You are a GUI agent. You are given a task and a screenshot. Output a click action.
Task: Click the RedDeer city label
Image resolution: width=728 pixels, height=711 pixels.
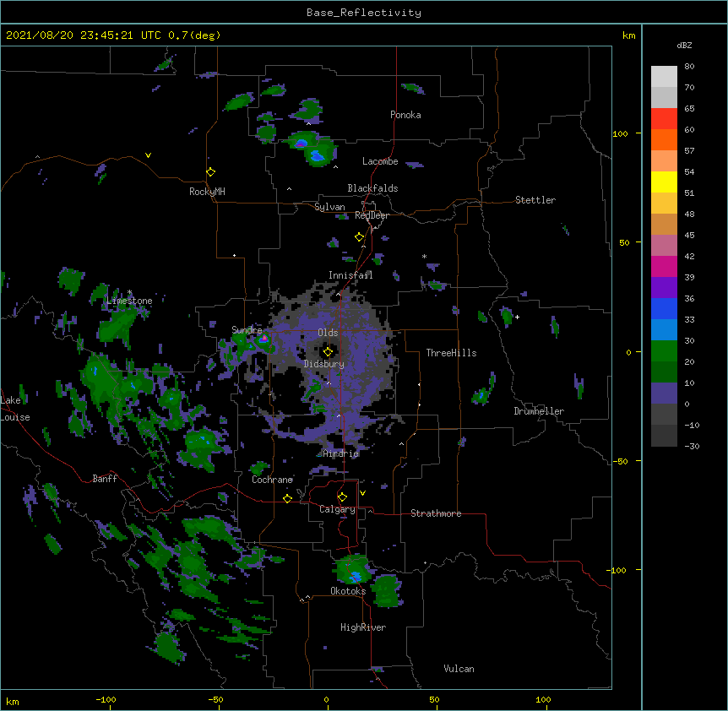[x=372, y=215]
